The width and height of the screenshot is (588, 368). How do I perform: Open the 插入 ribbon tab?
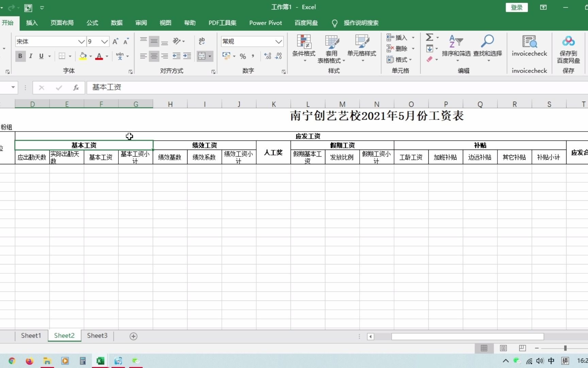click(x=32, y=23)
